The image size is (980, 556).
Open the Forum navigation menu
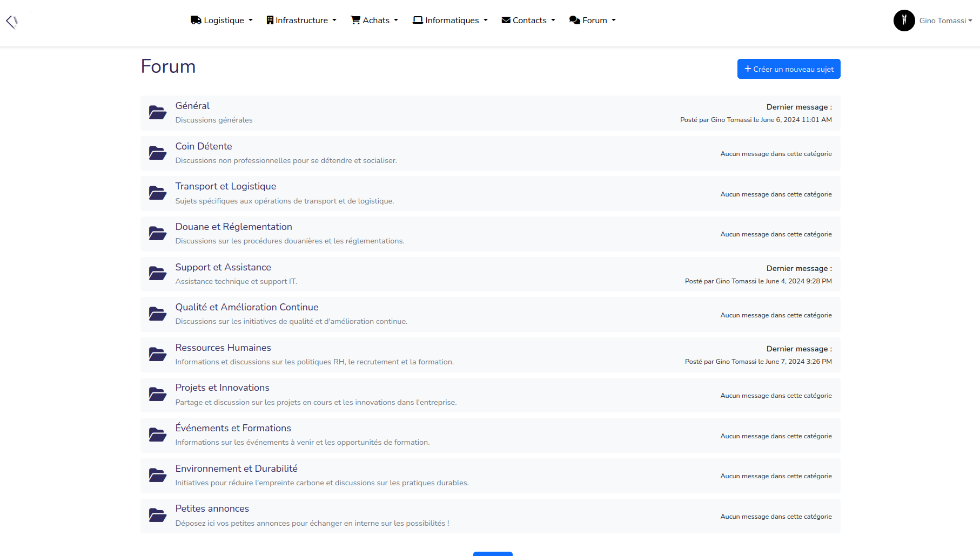pos(592,21)
